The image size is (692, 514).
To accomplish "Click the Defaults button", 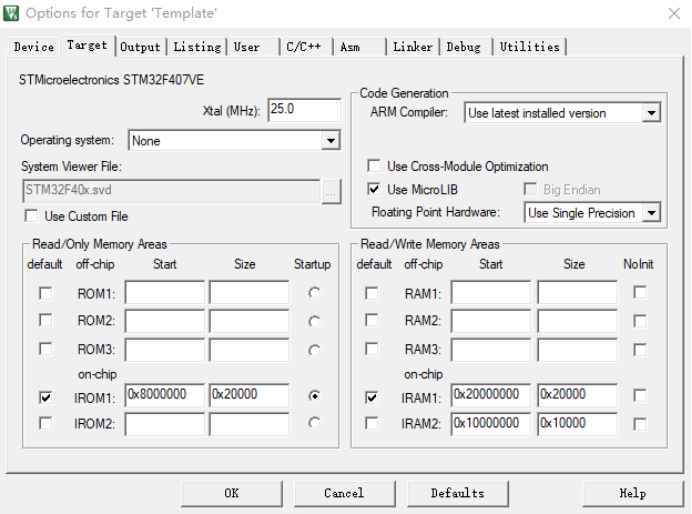I will 458,494.
